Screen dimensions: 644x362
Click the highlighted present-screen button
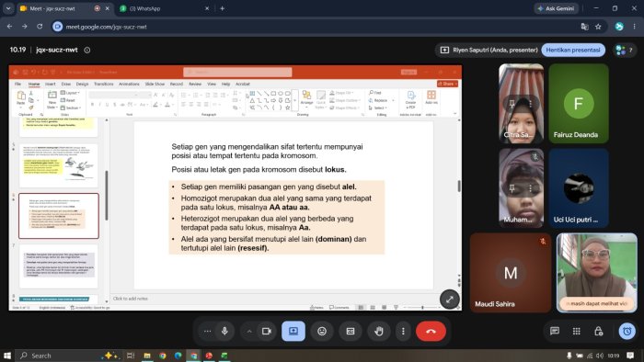pyautogui.click(x=293, y=331)
